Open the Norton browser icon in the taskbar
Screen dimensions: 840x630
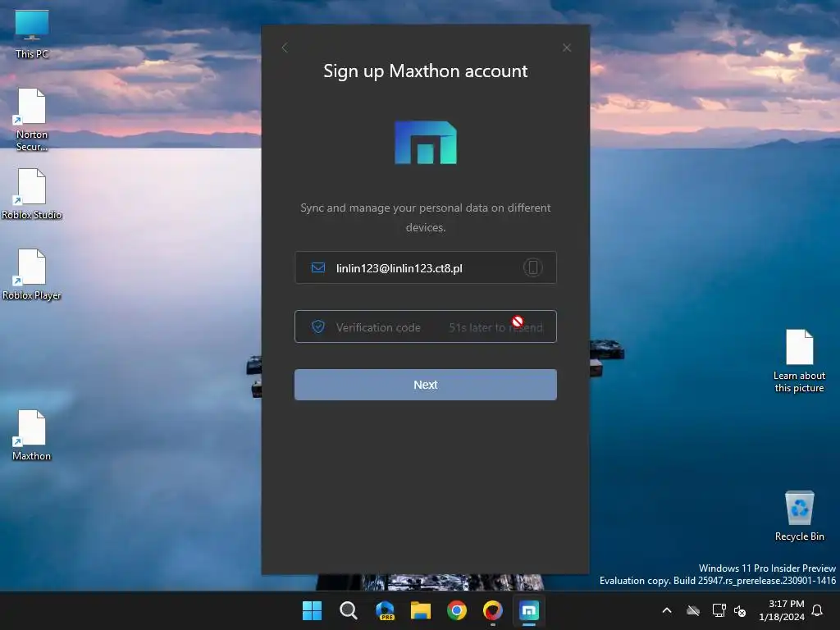pos(493,610)
